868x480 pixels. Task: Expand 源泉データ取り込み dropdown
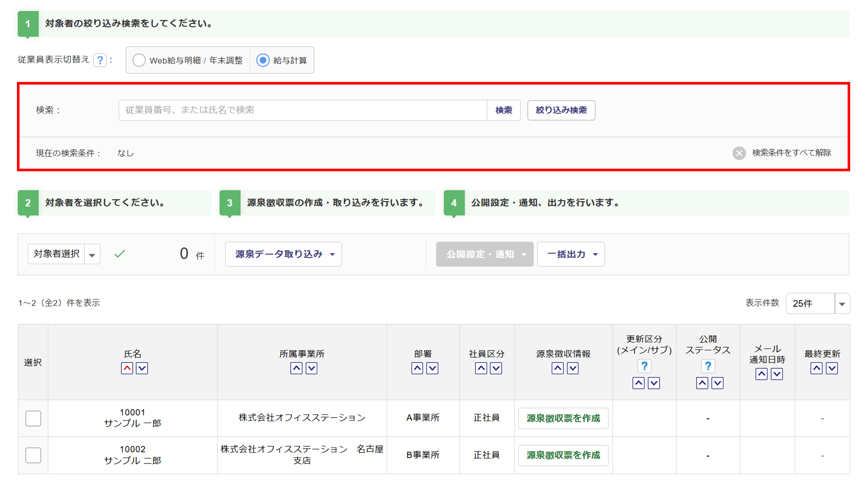[x=283, y=254]
